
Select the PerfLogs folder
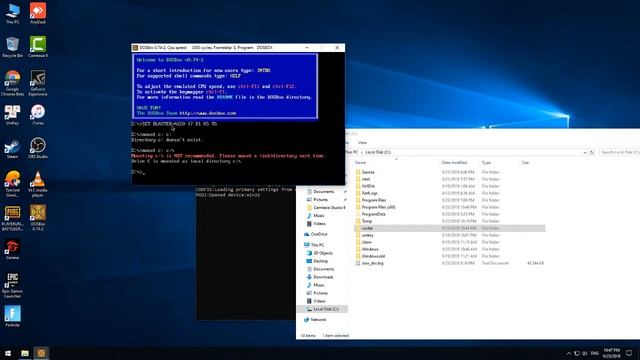click(x=449, y=193)
